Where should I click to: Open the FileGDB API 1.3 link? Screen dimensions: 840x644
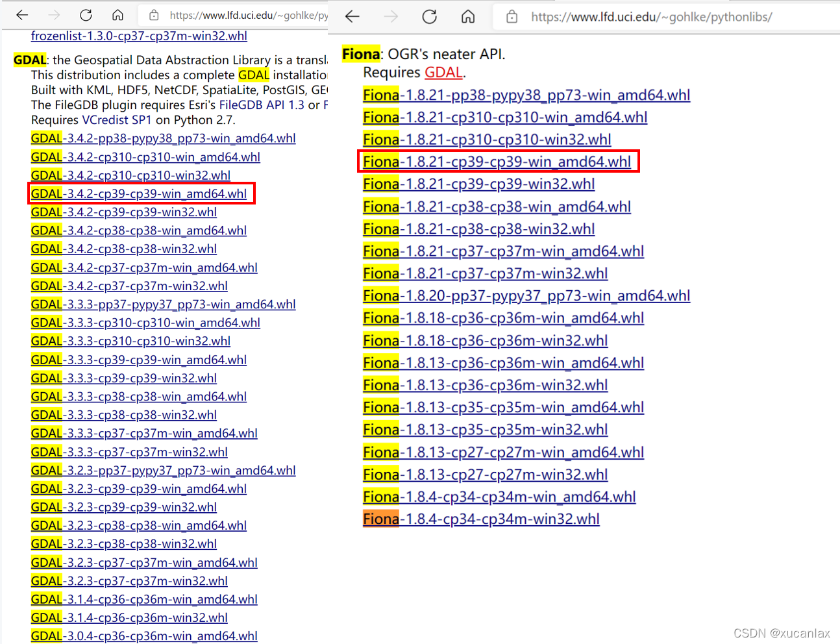262,105
